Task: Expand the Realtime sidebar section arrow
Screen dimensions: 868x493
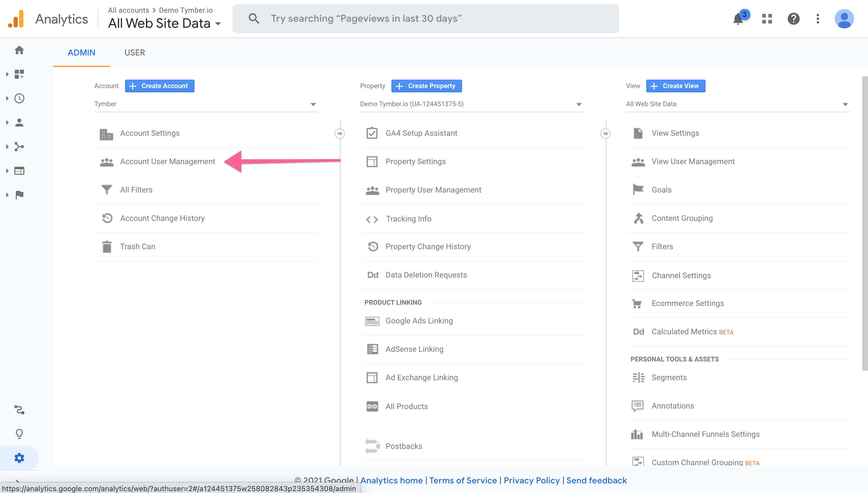Action: [7, 99]
